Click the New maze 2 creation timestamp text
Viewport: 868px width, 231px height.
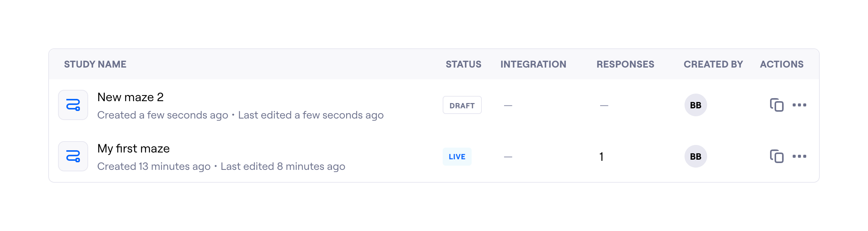point(163,115)
